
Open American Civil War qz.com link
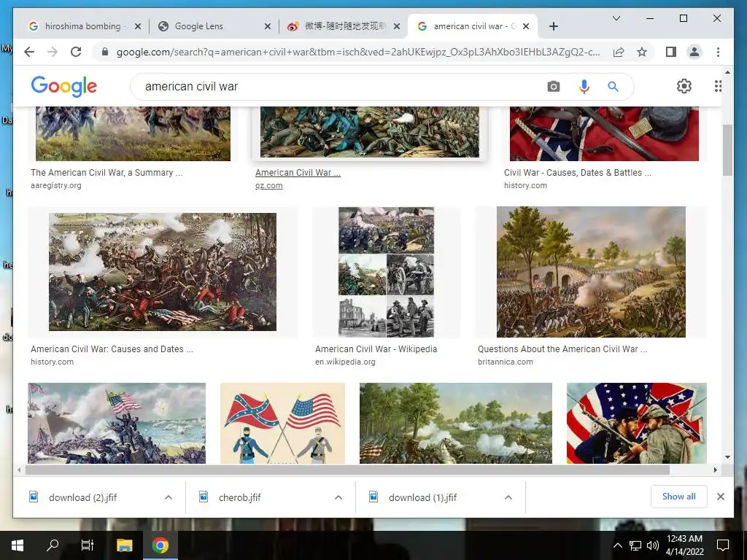tap(298, 173)
